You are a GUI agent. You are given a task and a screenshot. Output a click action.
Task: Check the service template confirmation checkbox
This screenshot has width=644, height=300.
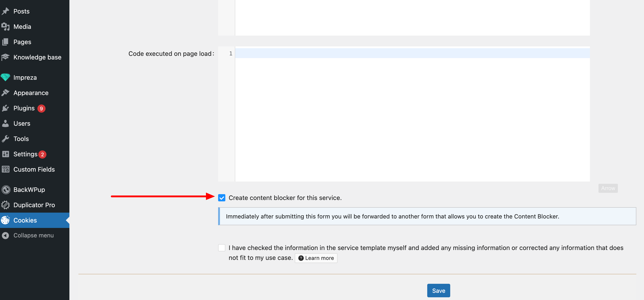pos(222,248)
